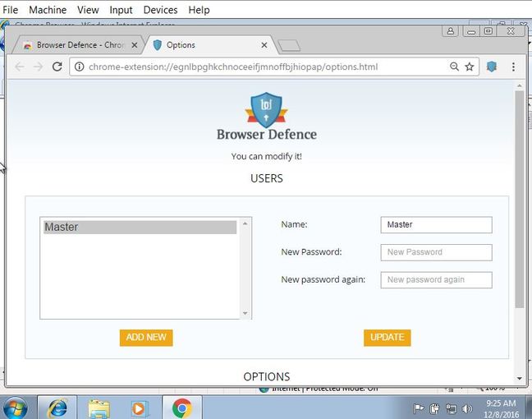Open the Windows Start menu
The image size is (532, 419).
coord(16,407)
